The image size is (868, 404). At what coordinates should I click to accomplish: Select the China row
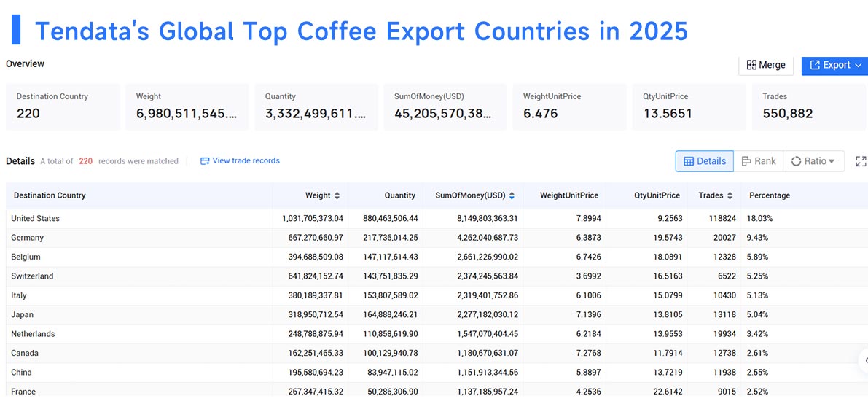coord(437,373)
